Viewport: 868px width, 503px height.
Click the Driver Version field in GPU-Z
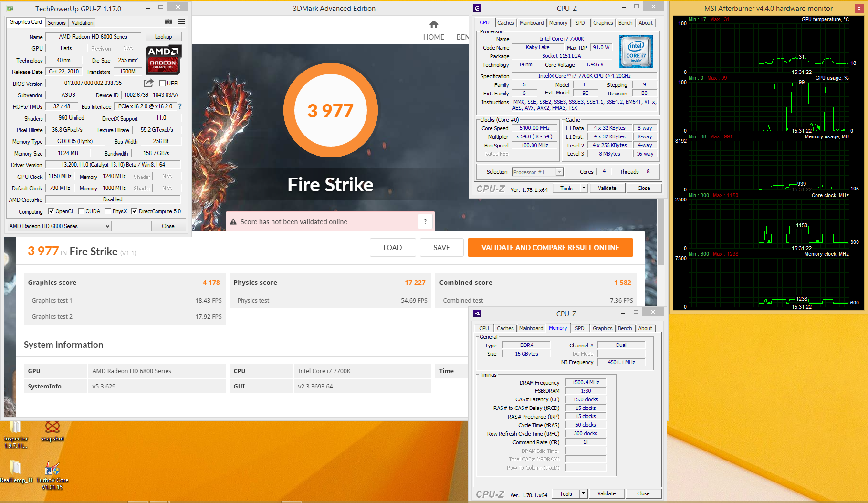pyautogui.click(x=113, y=165)
